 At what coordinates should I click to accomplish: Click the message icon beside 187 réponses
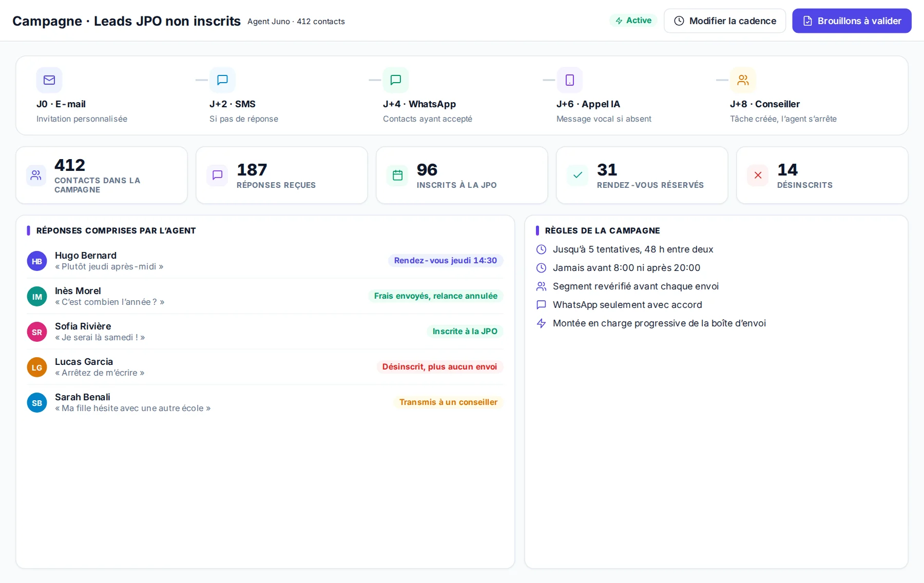(x=217, y=176)
